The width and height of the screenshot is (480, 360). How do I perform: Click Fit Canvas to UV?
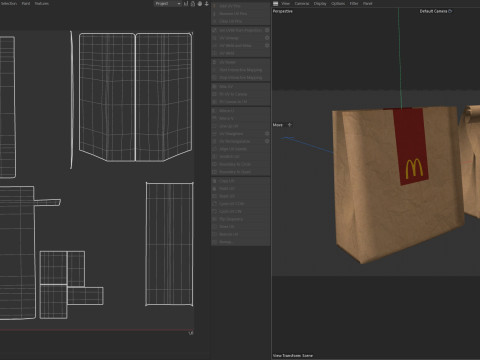coord(241,102)
